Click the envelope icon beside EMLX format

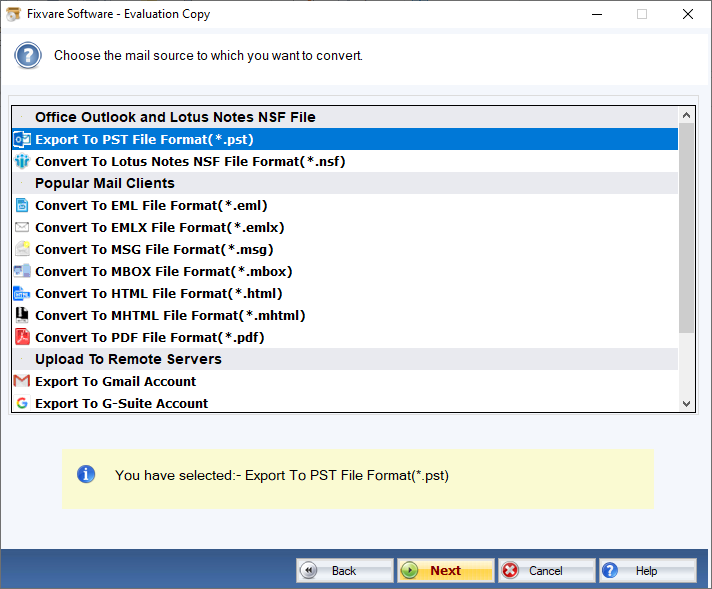22,227
